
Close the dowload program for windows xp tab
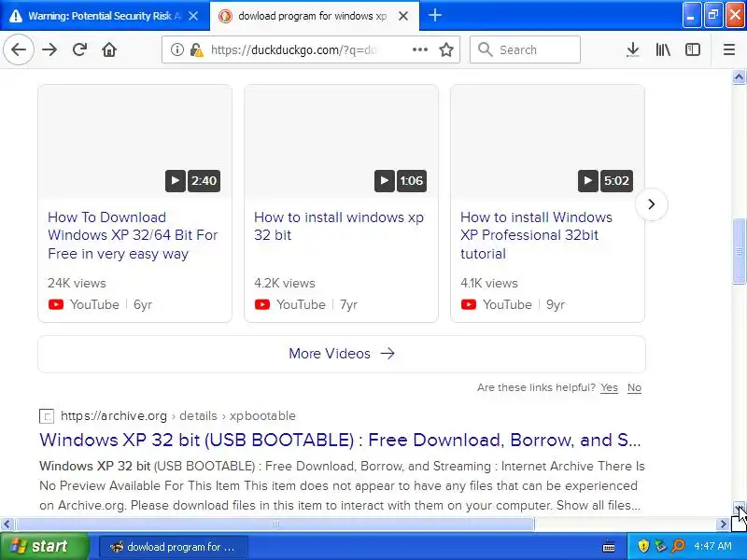(403, 16)
